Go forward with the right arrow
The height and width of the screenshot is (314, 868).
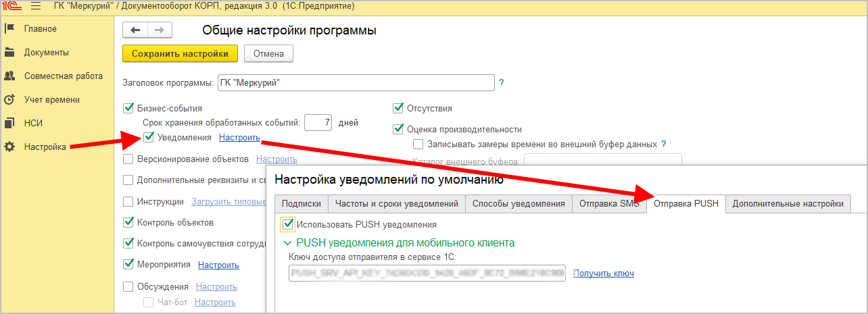click(160, 30)
